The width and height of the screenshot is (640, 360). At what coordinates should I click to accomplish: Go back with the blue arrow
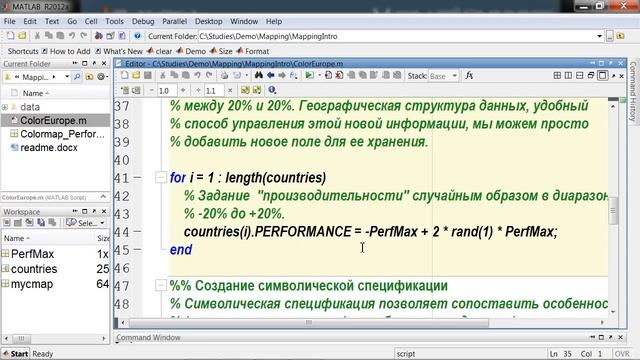270,76
